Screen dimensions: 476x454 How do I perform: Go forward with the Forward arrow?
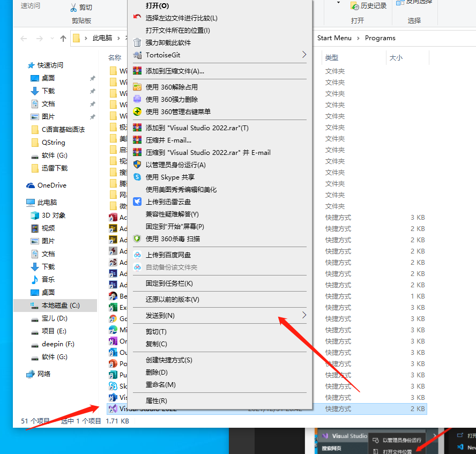tap(40, 39)
